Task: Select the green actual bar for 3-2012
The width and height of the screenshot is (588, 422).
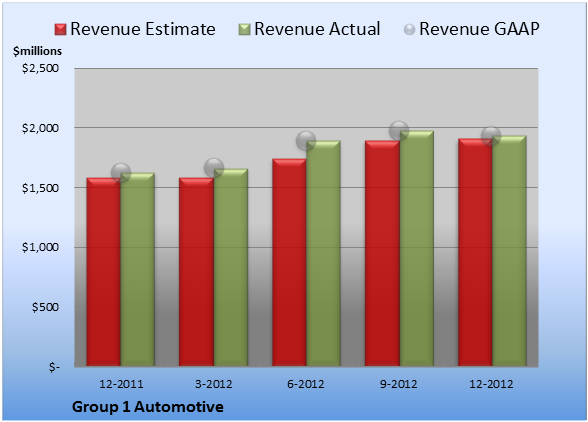Action: 231,267
